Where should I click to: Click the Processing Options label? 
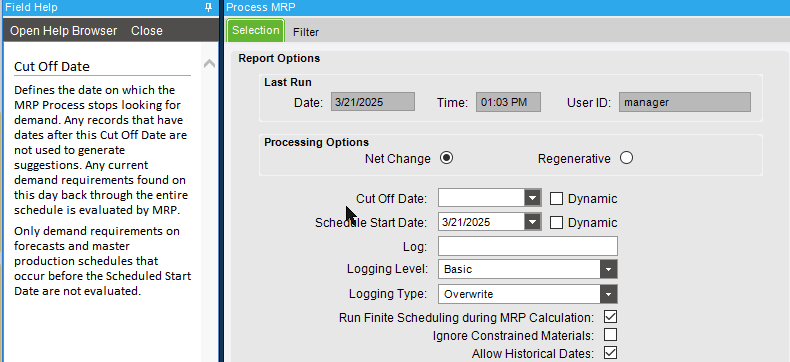(x=316, y=142)
